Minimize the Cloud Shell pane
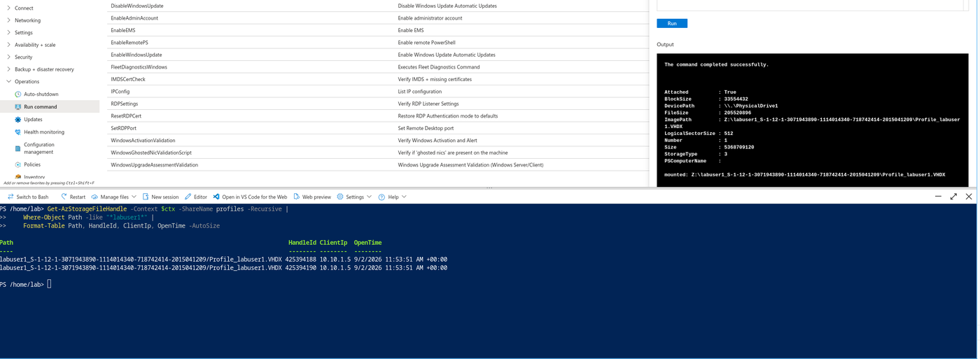Screen dimensions: 980x359 pyautogui.click(x=938, y=197)
